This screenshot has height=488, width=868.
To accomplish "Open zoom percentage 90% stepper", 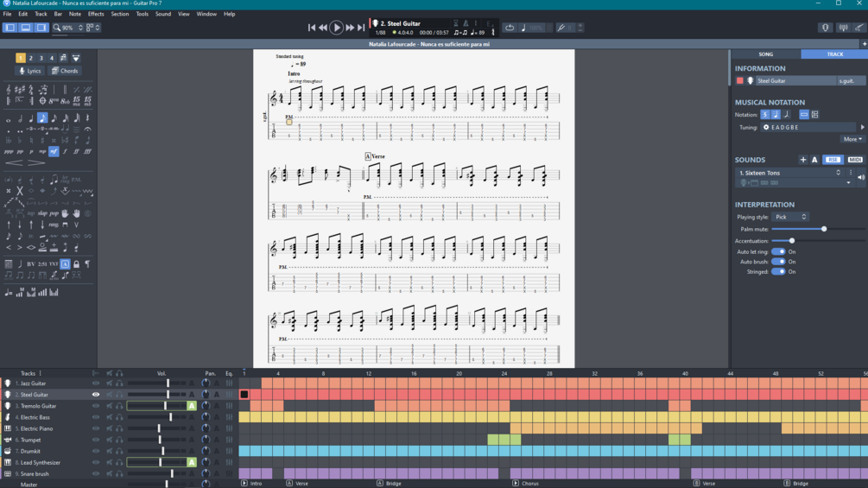I will [x=80, y=27].
